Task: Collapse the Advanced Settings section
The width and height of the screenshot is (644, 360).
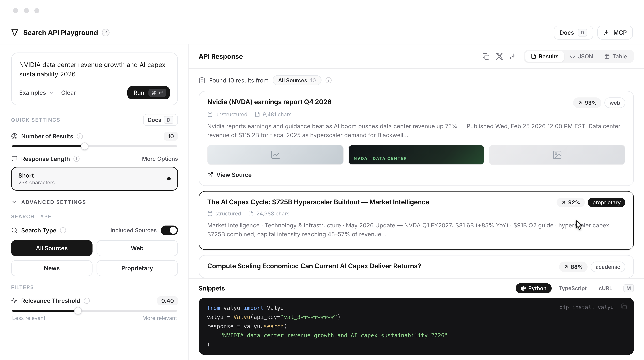Action: pyautogui.click(x=49, y=202)
